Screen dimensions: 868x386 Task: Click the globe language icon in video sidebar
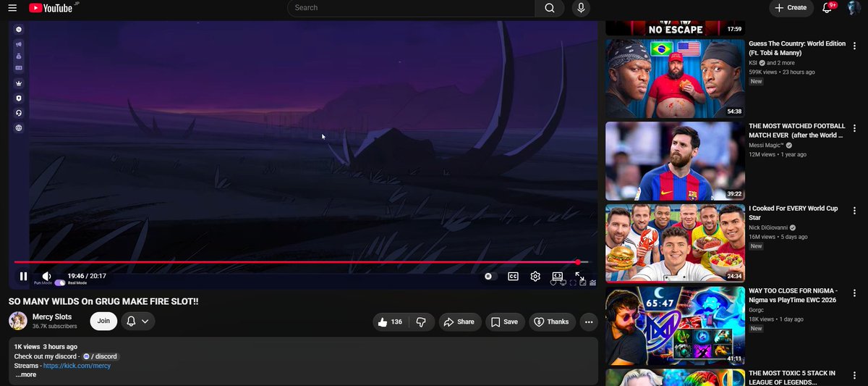(19, 128)
